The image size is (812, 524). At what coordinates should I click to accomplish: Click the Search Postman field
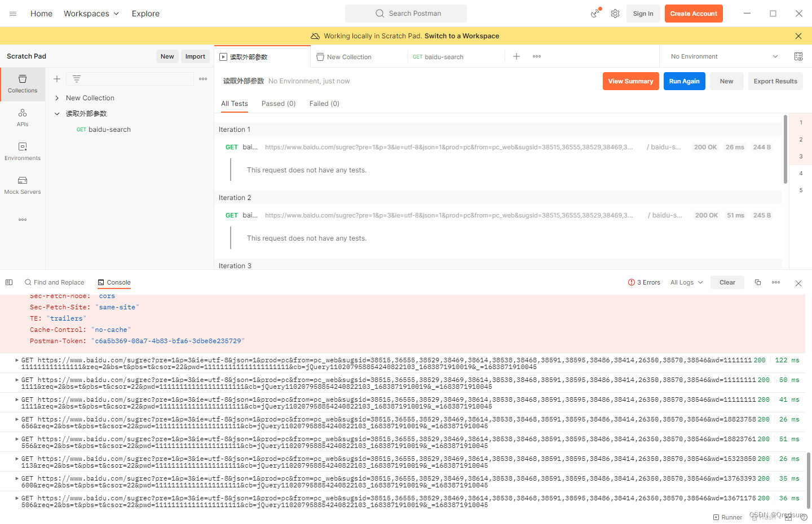406,14
